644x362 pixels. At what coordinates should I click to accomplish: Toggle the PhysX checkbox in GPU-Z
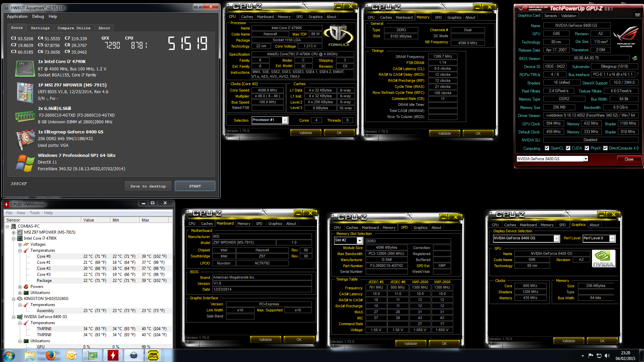(587, 148)
